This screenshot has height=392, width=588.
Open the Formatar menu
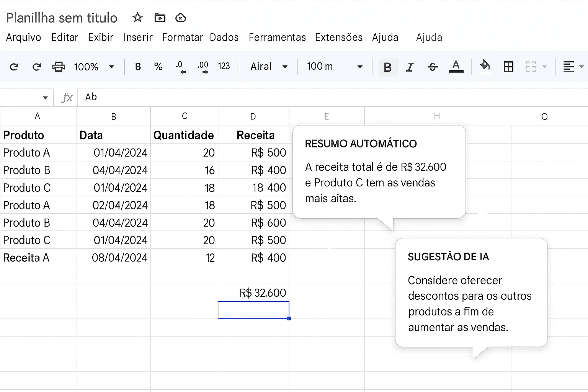click(182, 37)
